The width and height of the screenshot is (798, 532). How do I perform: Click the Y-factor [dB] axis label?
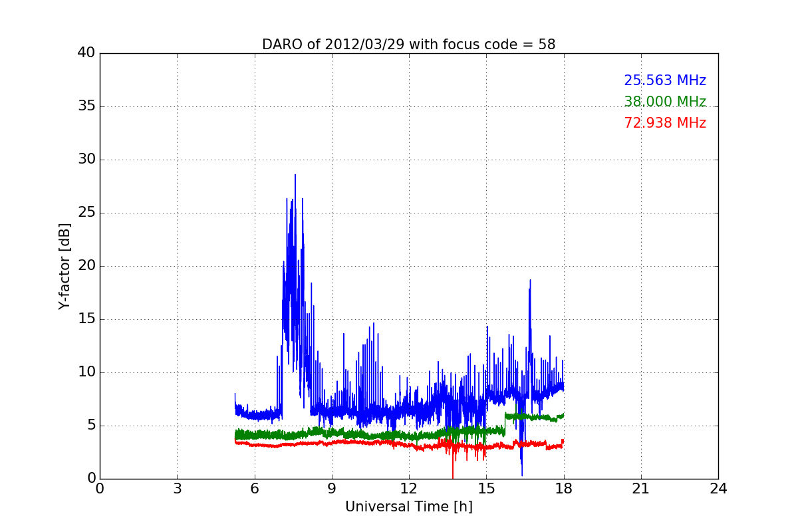(65, 266)
